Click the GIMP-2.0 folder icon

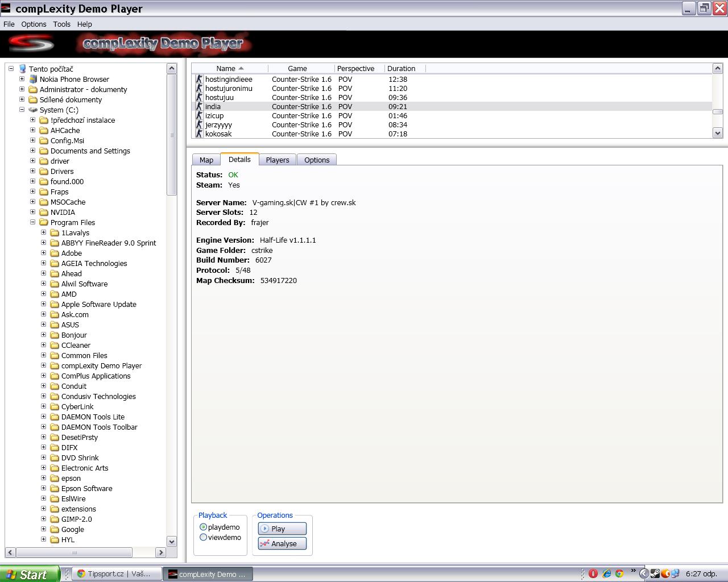pos(55,519)
